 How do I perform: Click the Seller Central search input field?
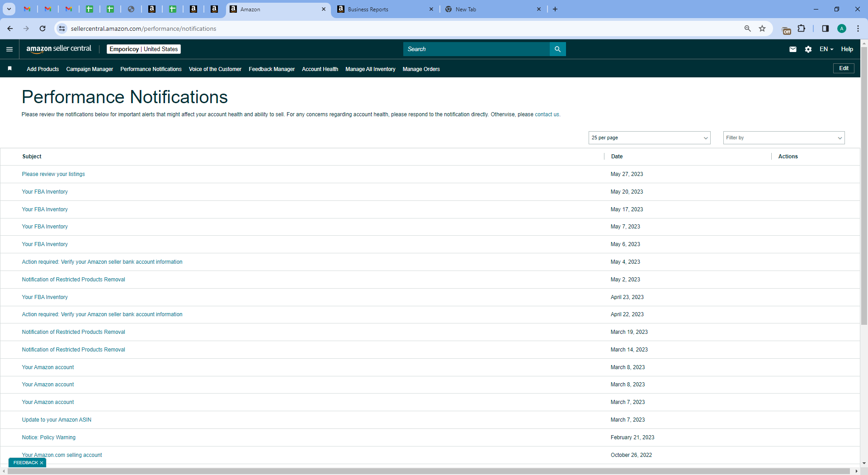pos(476,49)
